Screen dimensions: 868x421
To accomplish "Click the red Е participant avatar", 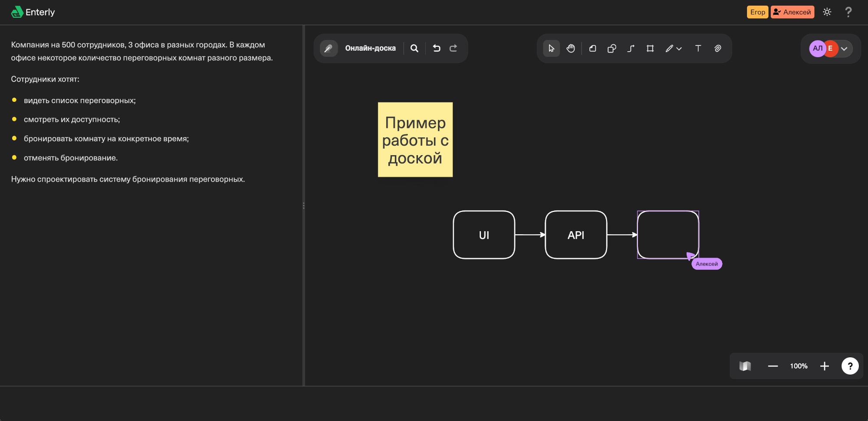I will click(831, 49).
